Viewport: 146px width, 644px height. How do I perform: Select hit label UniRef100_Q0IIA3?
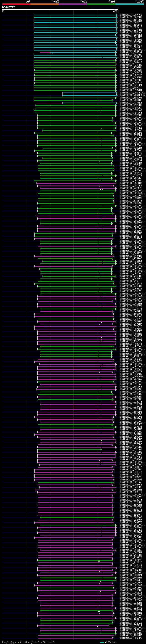pos(131,304)
